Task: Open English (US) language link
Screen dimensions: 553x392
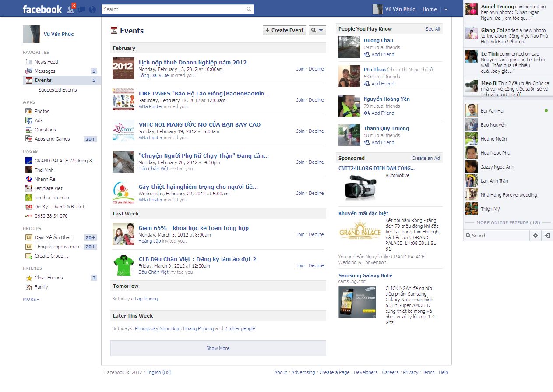Action: coord(159,372)
